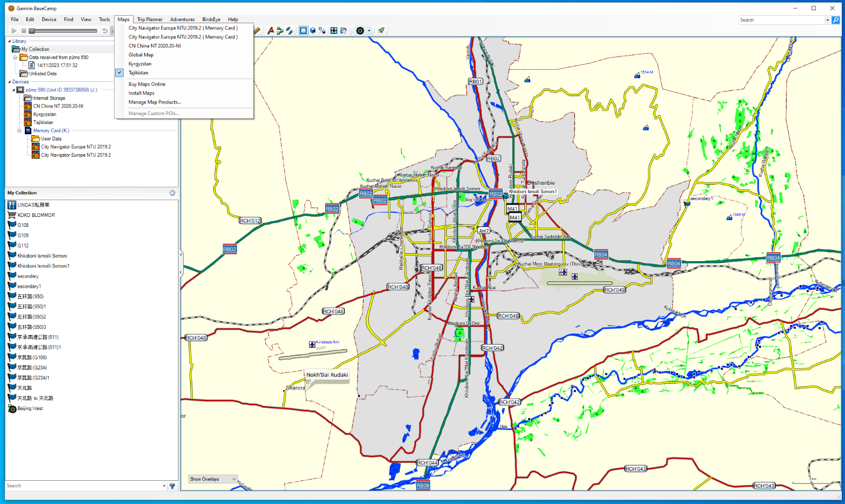
Task: Click the green send/plane toolbar icon
Action: coord(381,31)
